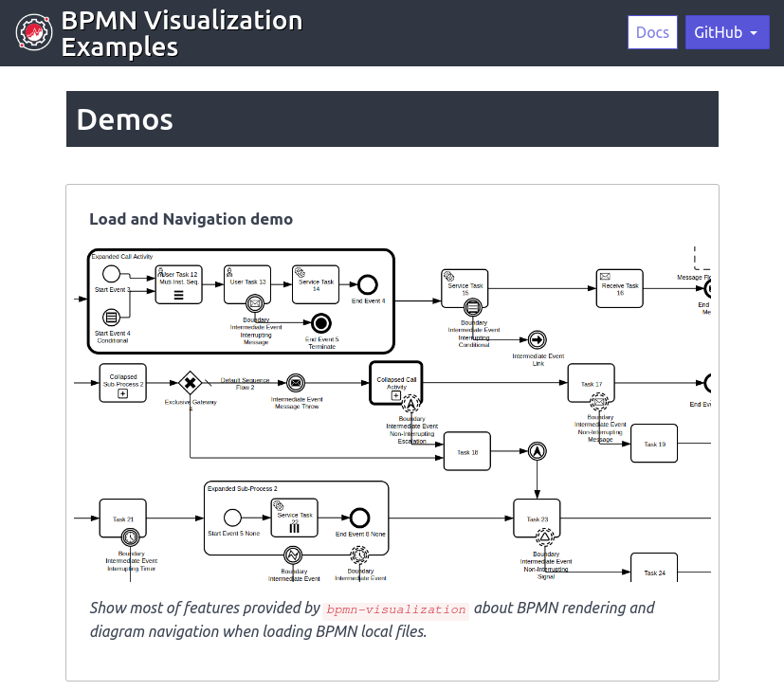Image resolution: width=784 pixels, height=691 pixels.
Task: Click the User Task 12 box
Action: point(178,284)
